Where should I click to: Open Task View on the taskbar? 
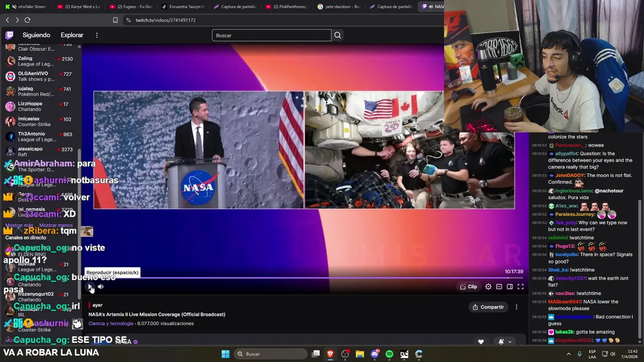[316, 354]
